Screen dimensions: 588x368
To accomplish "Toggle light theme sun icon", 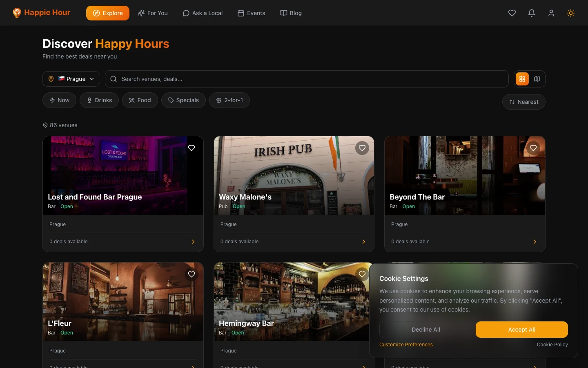I will tap(570, 13).
